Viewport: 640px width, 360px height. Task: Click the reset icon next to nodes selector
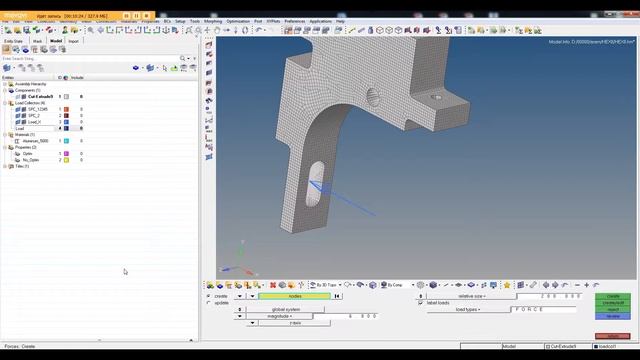(x=337, y=296)
